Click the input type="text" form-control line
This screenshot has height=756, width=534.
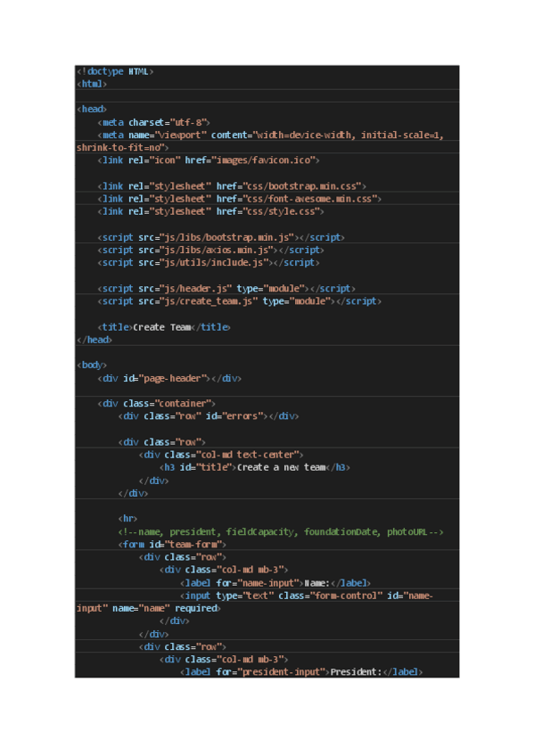pos(307,595)
